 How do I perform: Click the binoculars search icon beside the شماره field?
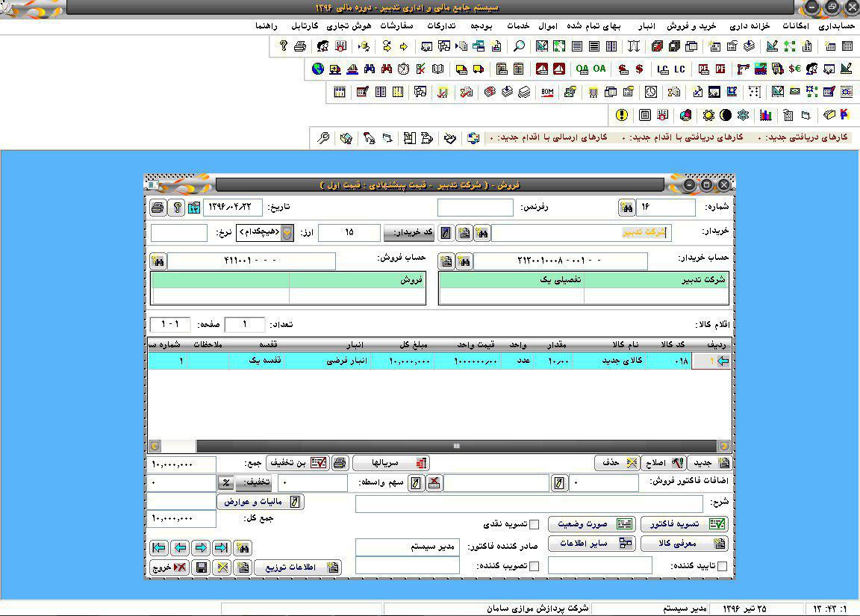coord(626,208)
